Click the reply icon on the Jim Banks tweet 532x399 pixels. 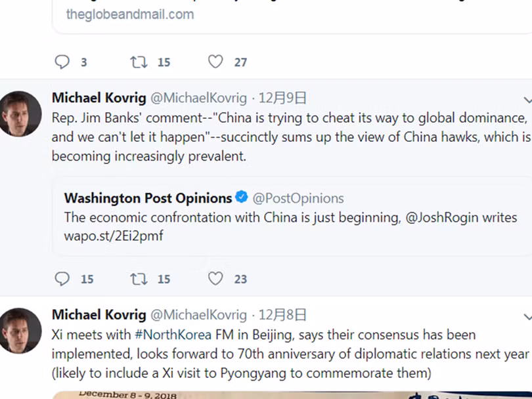pos(61,278)
